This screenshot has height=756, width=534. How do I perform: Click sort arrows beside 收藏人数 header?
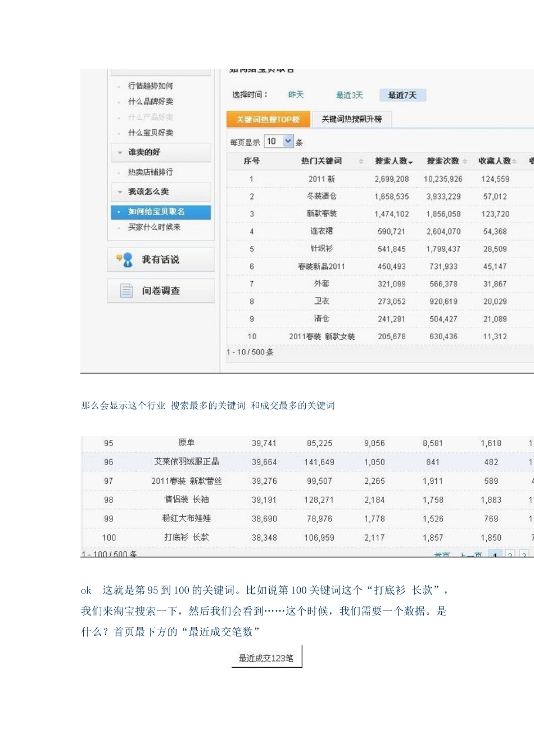coord(514,161)
